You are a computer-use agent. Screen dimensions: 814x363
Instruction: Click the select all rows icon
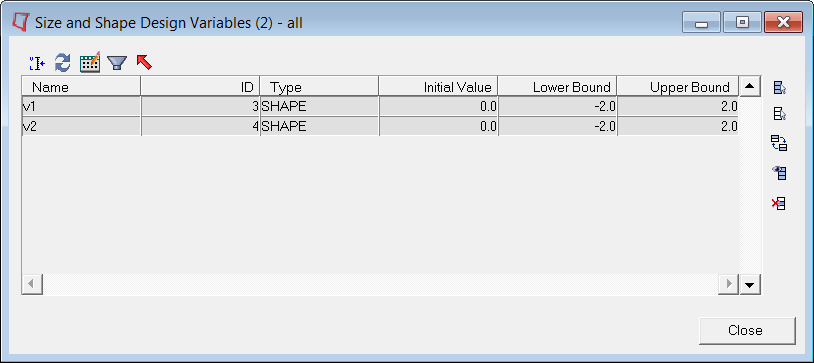click(779, 88)
